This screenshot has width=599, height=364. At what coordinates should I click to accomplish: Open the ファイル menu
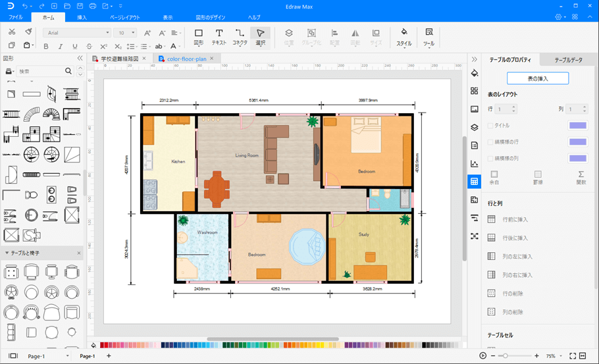coord(16,17)
